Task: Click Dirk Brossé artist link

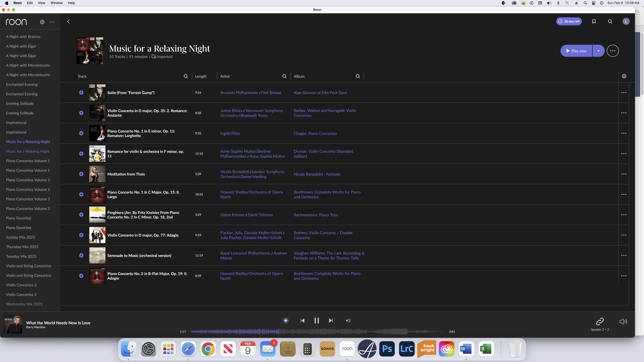Action: coord(271,93)
